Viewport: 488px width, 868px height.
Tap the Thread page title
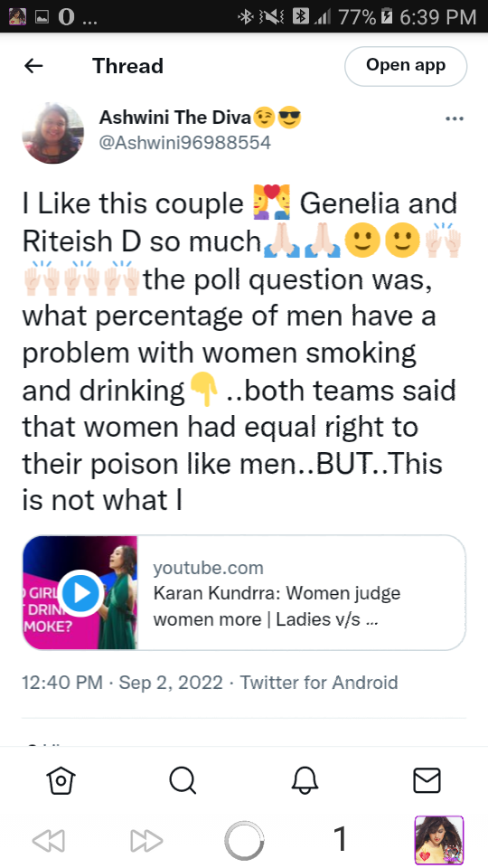coord(127,66)
